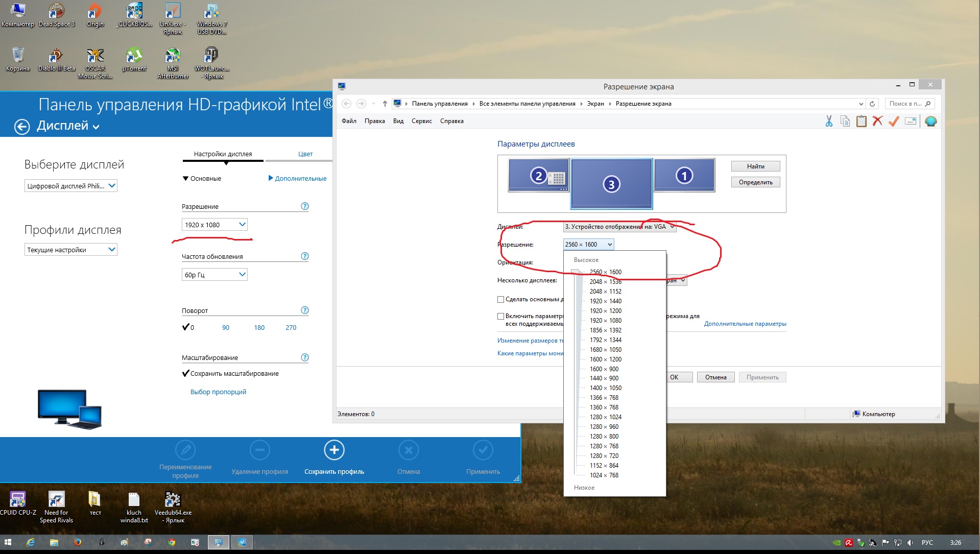Open the 60p Гц refresh rate dropdown
Viewport: 980px width, 554px height.
click(x=214, y=275)
